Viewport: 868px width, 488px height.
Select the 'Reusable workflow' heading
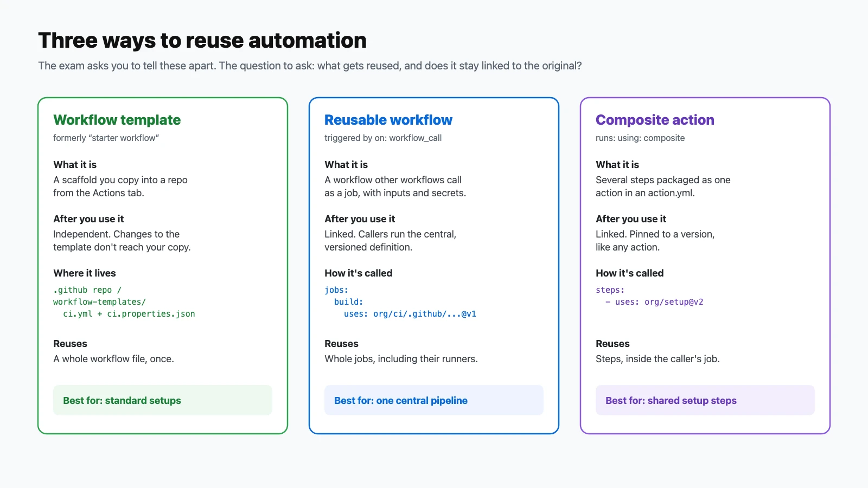coord(388,120)
